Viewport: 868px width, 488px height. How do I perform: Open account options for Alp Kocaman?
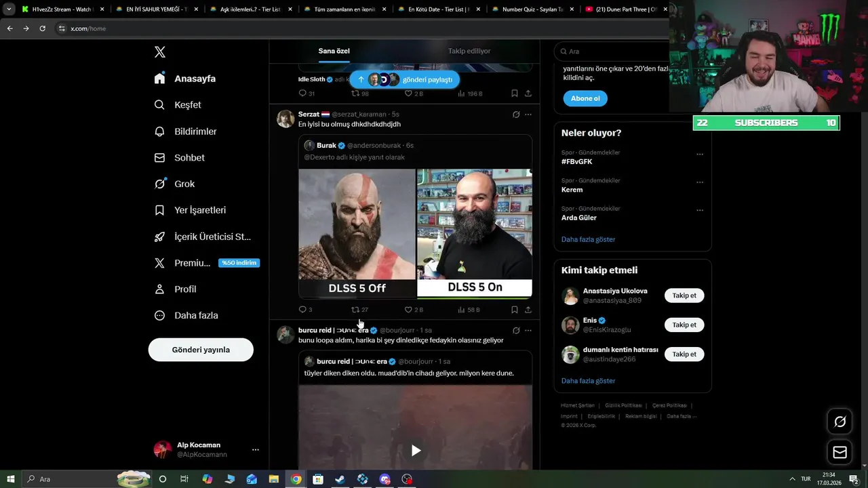(x=255, y=449)
